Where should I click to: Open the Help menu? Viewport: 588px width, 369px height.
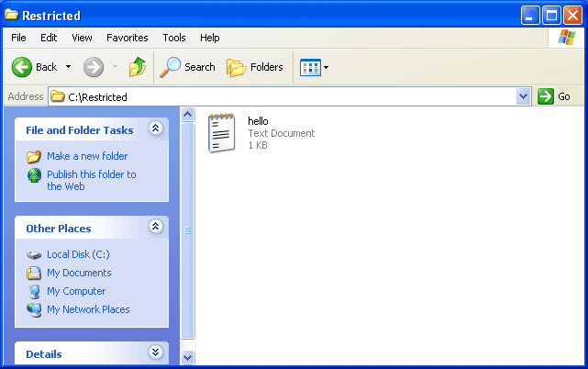tap(210, 38)
